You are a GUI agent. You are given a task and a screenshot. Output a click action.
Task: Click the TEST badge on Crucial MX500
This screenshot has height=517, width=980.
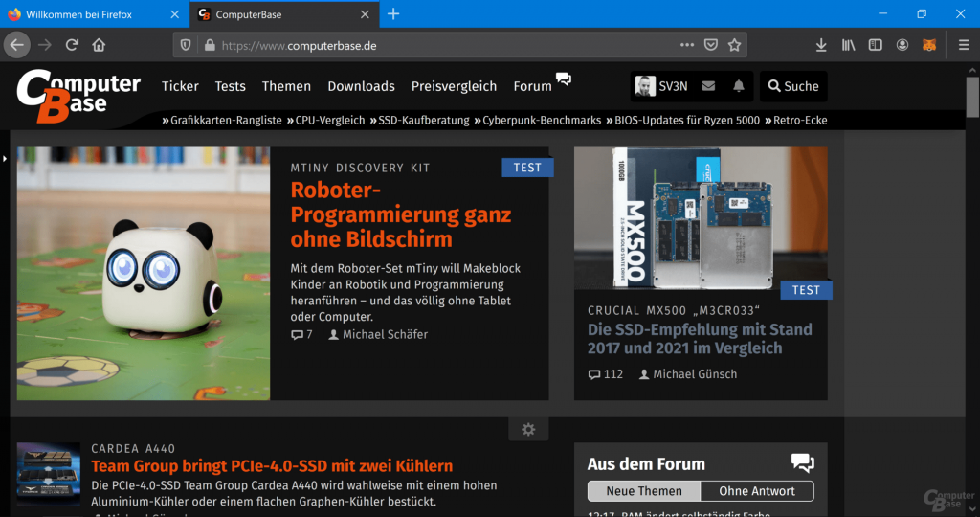(x=806, y=290)
